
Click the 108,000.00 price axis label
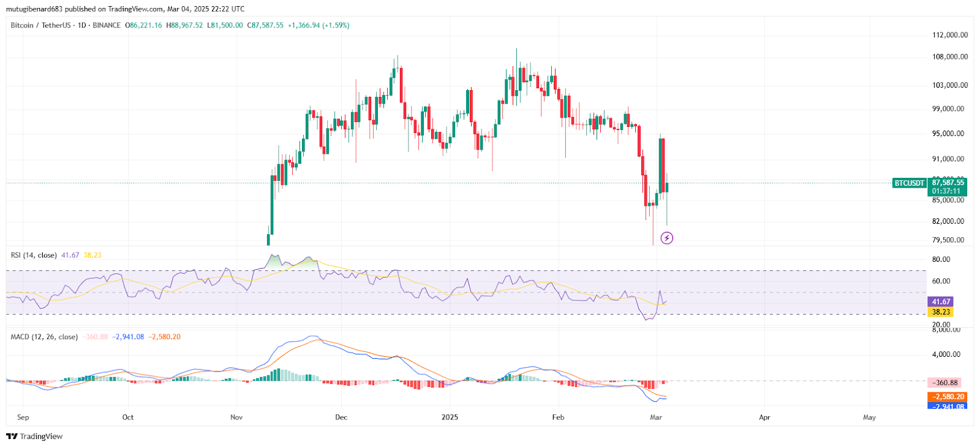click(950, 57)
